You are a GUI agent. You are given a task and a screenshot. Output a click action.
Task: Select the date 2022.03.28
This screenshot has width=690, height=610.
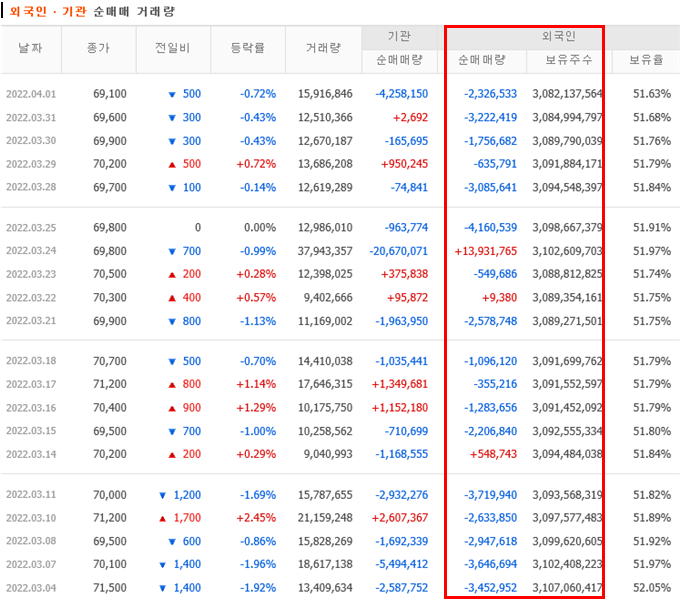coord(31,187)
